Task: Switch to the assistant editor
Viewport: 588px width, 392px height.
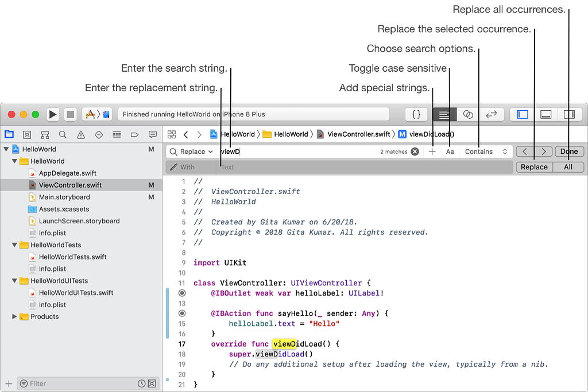Action: click(x=467, y=114)
